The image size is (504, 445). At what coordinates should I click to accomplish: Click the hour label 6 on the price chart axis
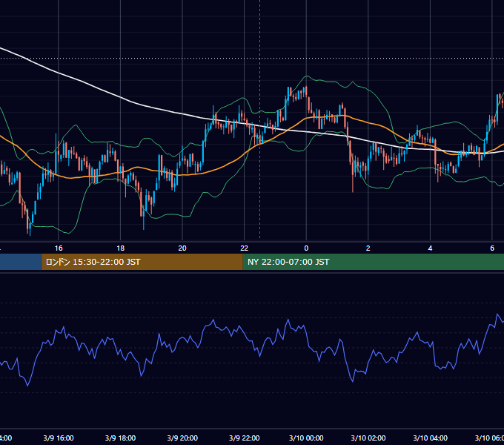(492, 248)
